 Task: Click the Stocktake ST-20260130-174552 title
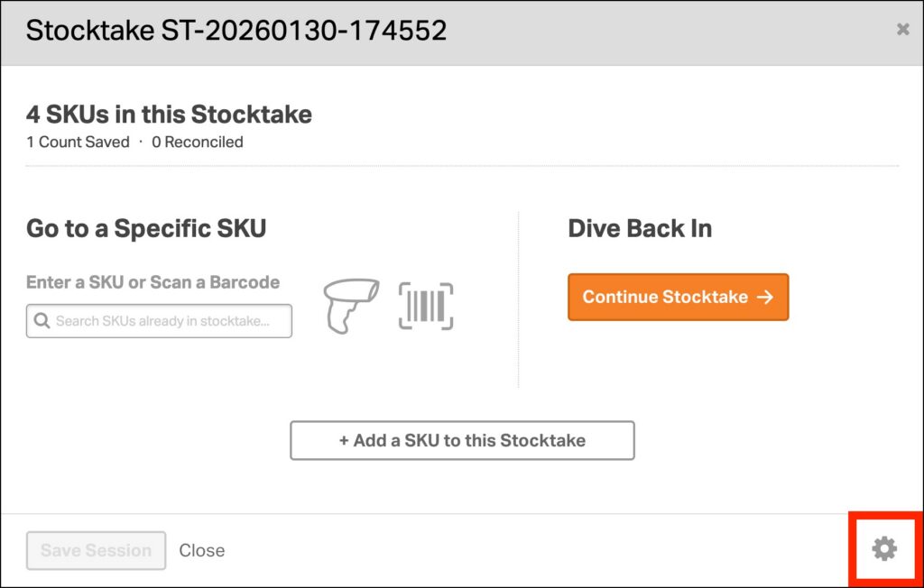(236, 31)
